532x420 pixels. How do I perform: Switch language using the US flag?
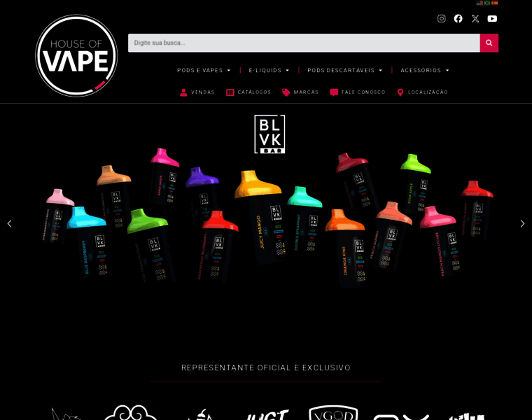point(479,3)
